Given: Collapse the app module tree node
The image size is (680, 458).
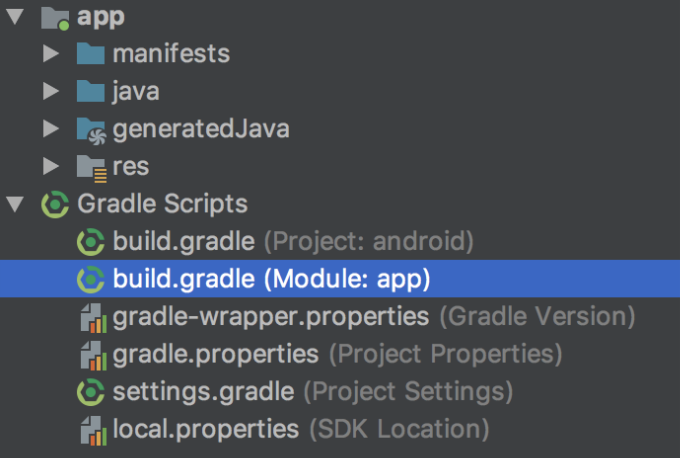Looking at the screenshot, I should [14, 17].
